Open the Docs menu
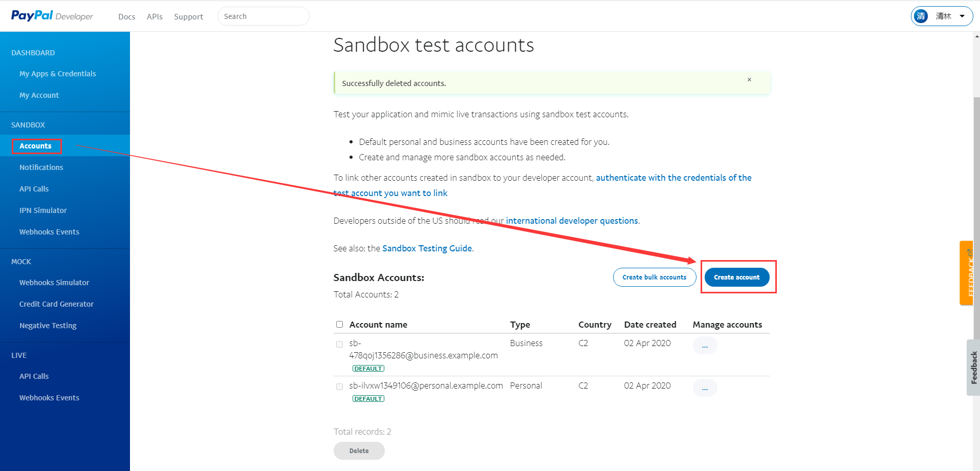This screenshot has width=980, height=471. [x=127, y=16]
